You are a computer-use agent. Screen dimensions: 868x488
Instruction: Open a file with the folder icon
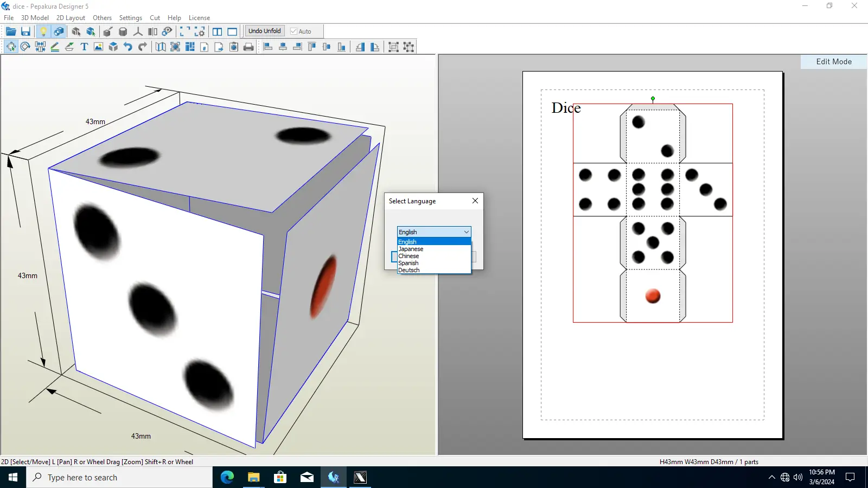coord(11,31)
